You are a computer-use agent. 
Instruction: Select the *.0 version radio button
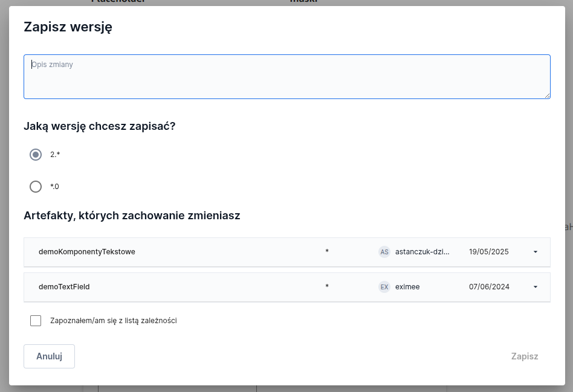(x=36, y=187)
